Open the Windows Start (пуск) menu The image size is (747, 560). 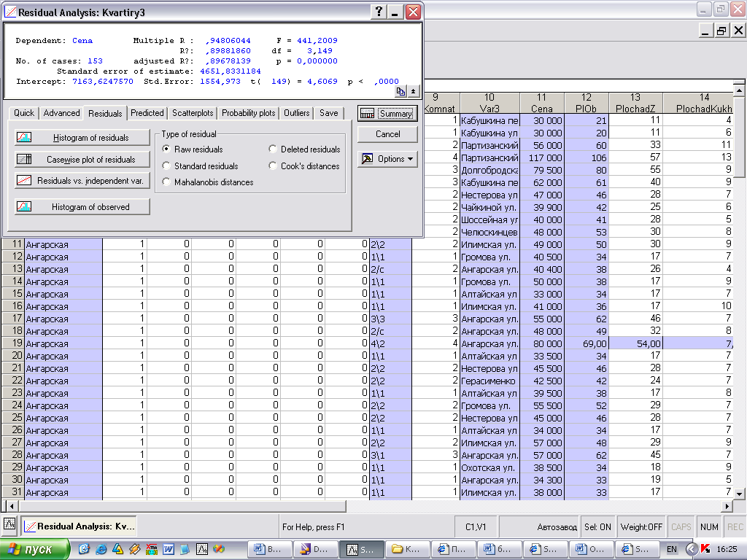(35, 548)
